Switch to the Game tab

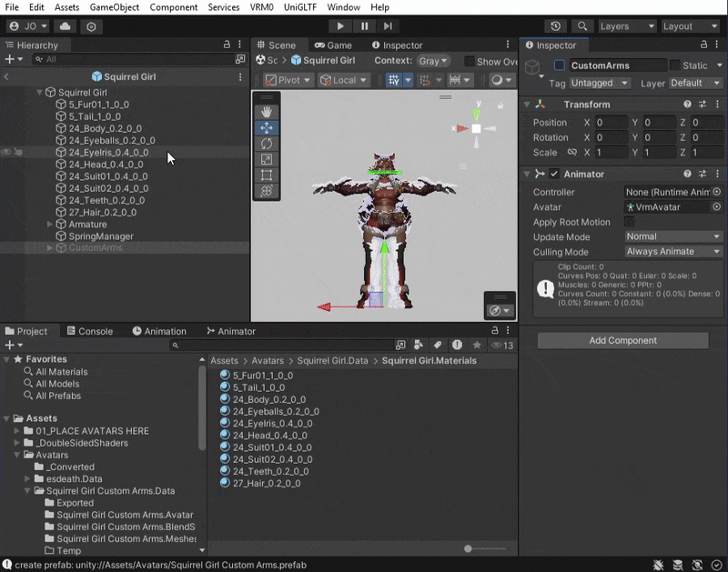(x=333, y=45)
